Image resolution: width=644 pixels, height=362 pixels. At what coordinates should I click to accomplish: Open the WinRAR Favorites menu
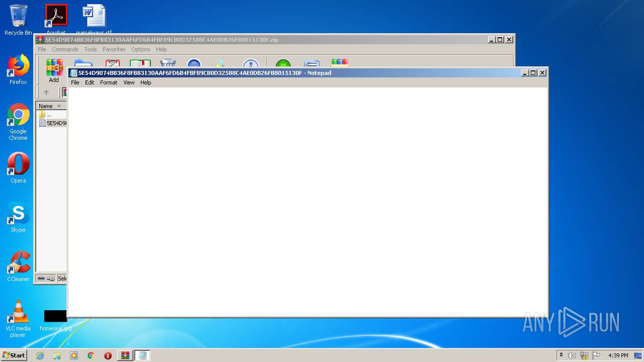114,49
